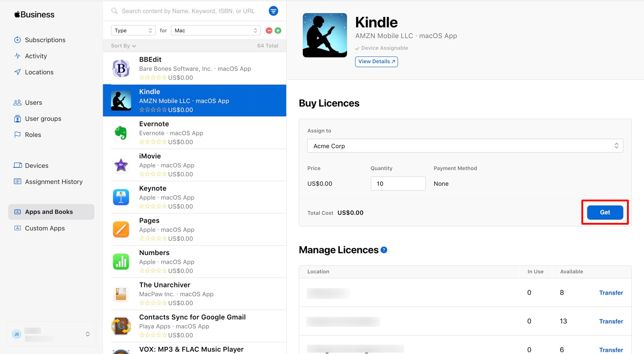Open the Locations arrow icon
The image size is (644, 354).
pyautogui.click(x=17, y=72)
